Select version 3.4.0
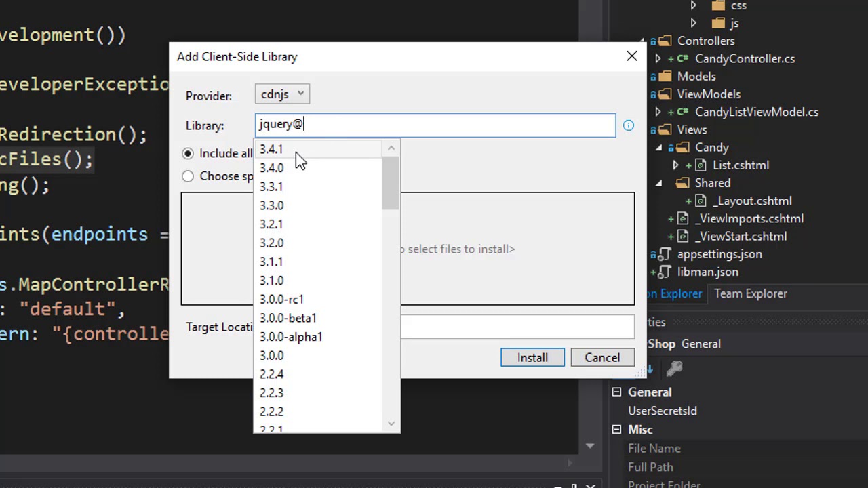 pos(318,168)
